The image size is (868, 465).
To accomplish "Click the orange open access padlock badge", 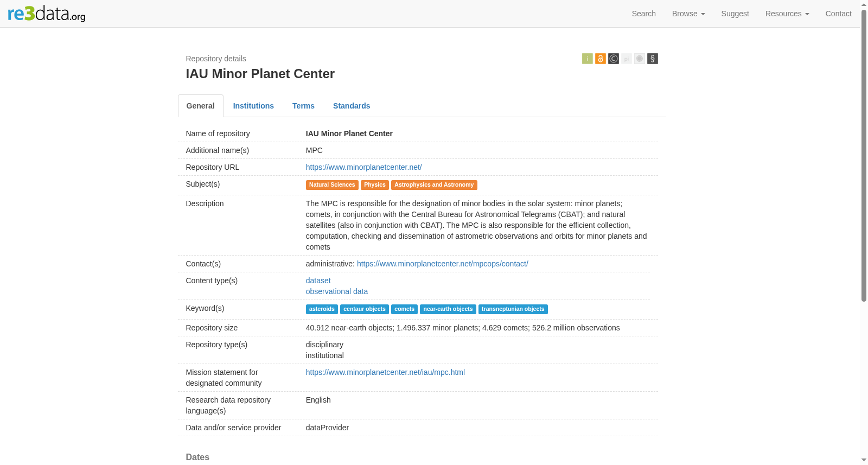I will (x=600, y=59).
